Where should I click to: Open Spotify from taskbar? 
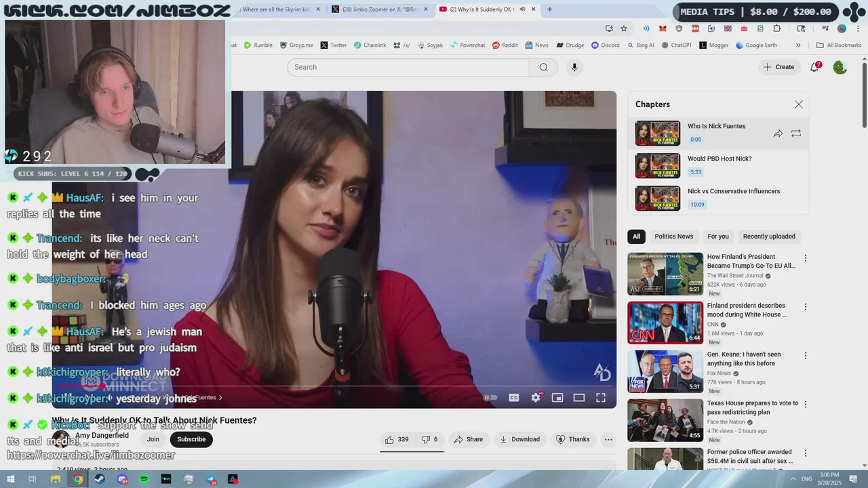point(144,479)
